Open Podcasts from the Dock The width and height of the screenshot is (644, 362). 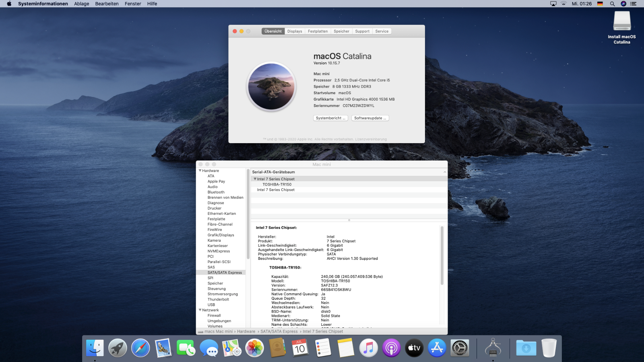(391, 348)
